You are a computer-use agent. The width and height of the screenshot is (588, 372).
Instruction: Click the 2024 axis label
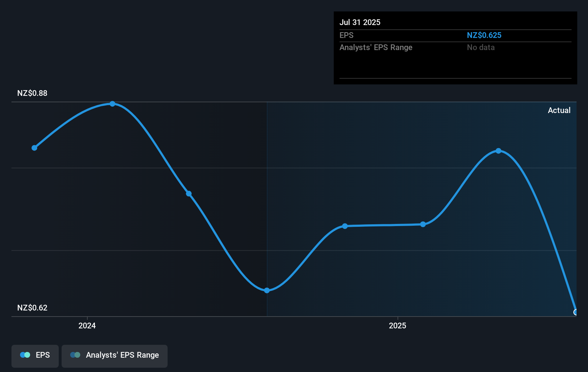(87, 326)
